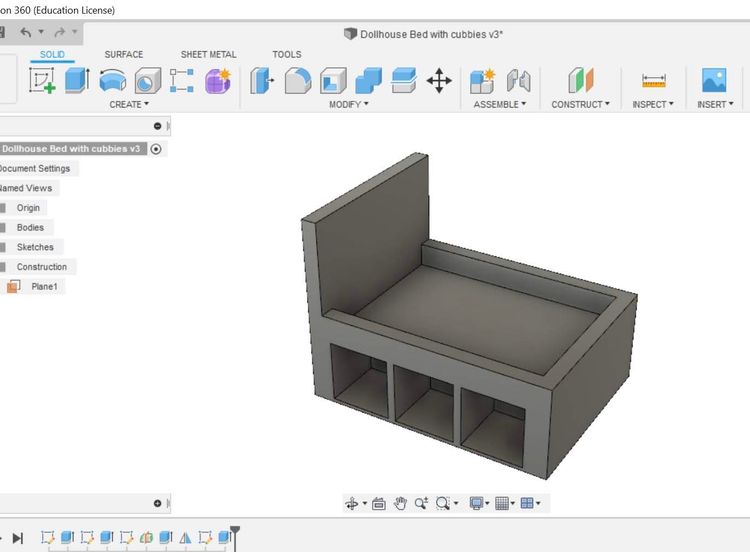This screenshot has width=750, height=552.
Task: Click the Measure ruler icon
Action: (654, 81)
